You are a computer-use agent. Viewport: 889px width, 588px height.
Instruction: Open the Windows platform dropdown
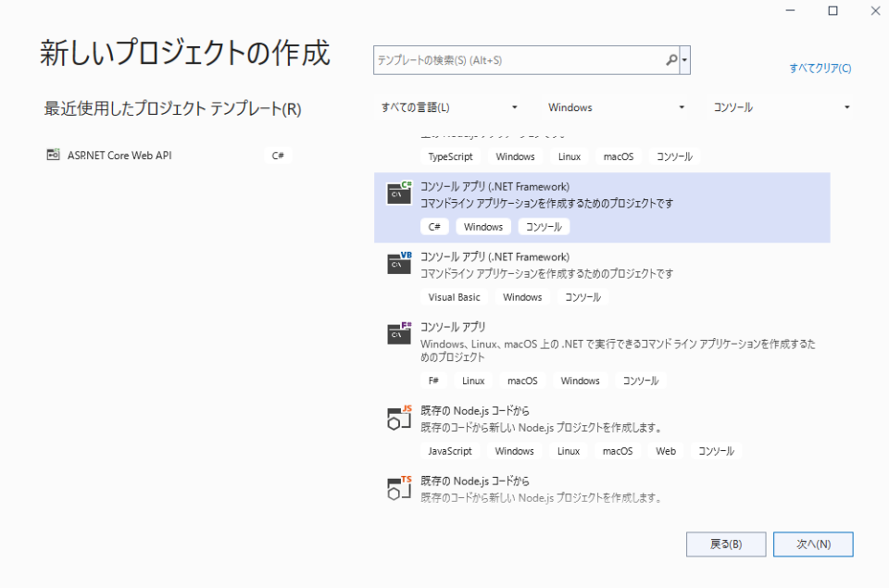[617, 106]
